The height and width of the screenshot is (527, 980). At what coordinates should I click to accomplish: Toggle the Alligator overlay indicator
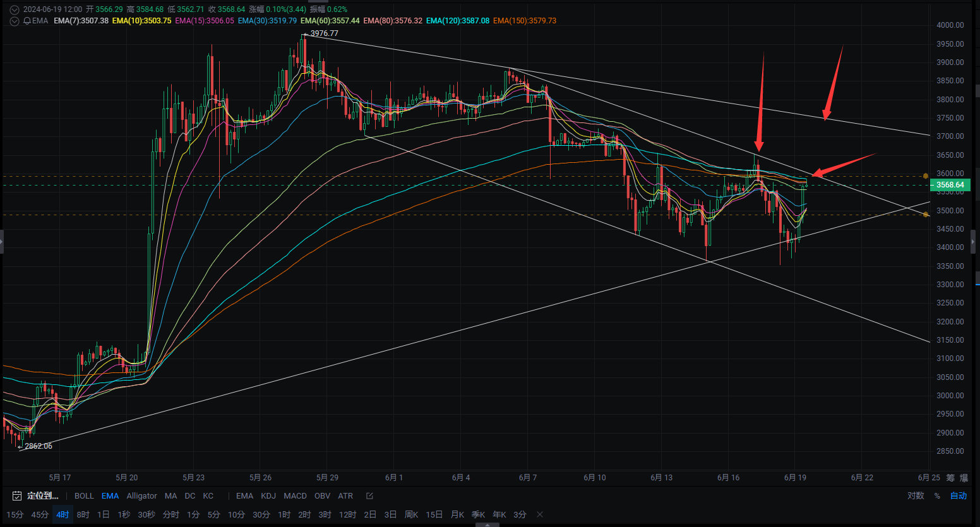[141, 496]
